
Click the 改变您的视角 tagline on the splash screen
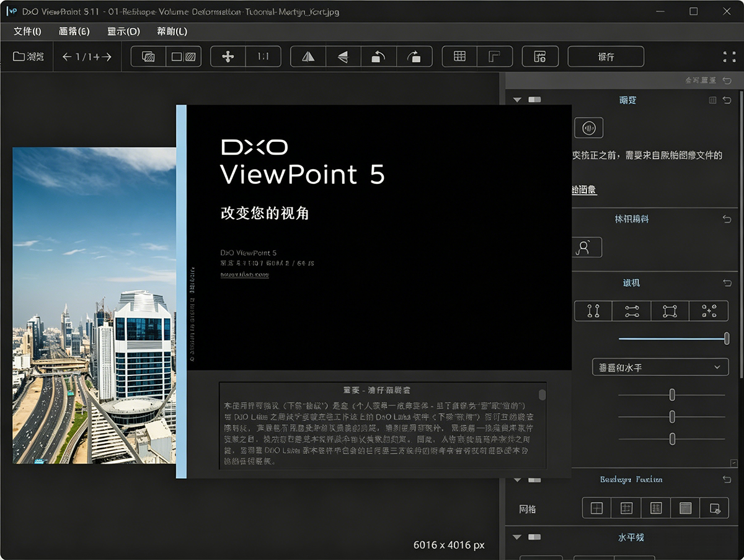[x=265, y=214]
